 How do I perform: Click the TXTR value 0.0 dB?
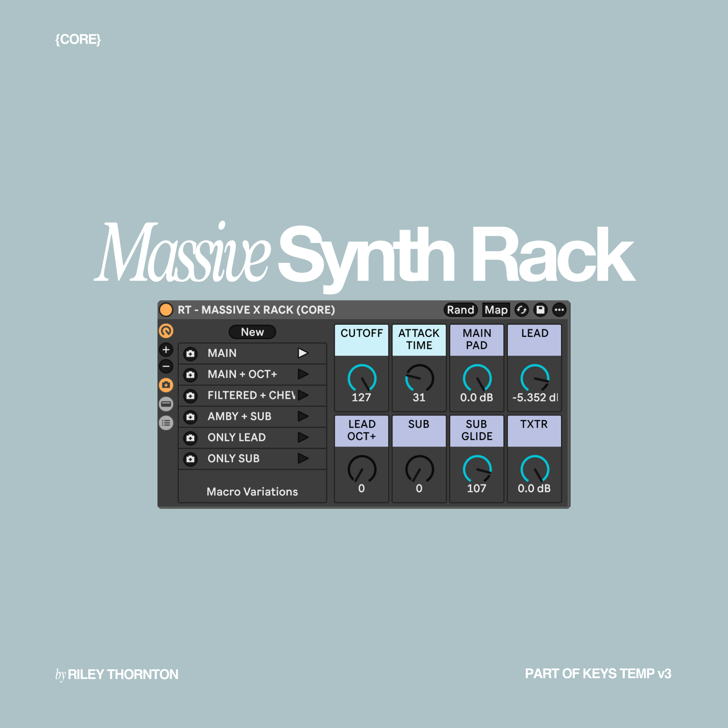[x=534, y=488]
